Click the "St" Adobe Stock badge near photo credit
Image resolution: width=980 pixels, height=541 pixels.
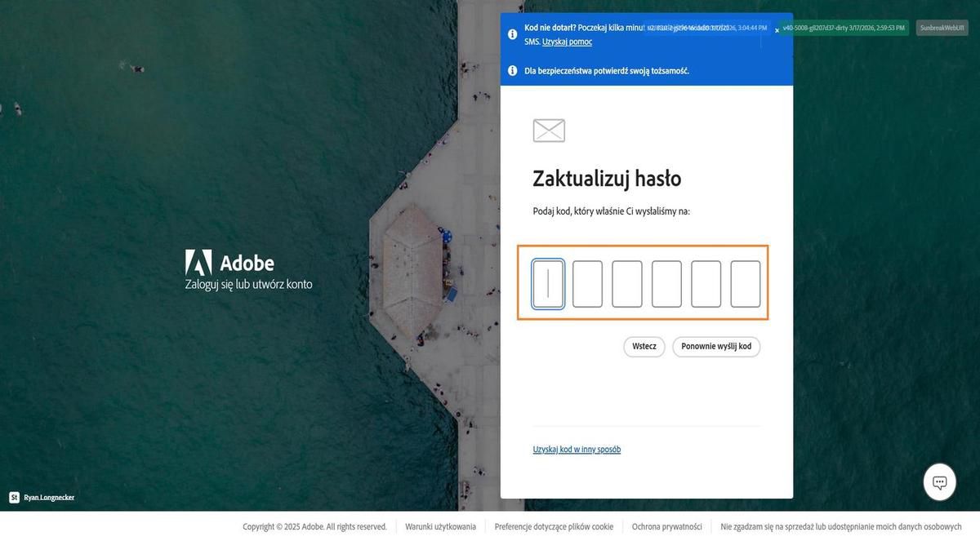point(14,497)
